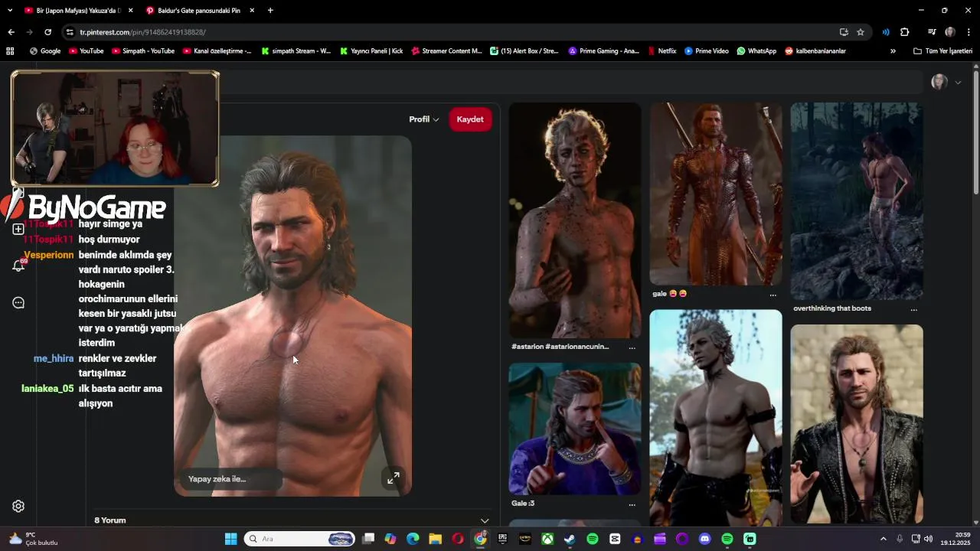The image size is (980, 551).
Task: Reload the current page
Action: pos(47,32)
